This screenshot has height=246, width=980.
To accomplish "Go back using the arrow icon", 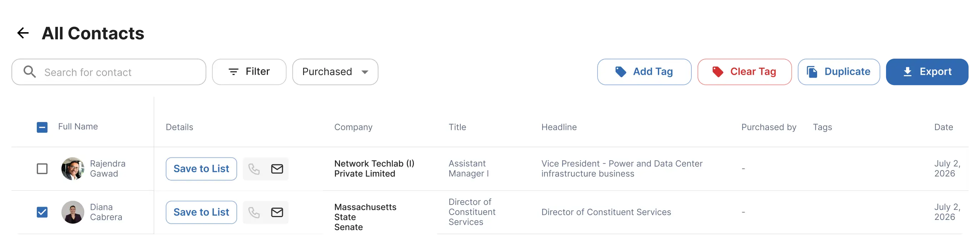I will pyautogui.click(x=23, y=33).
